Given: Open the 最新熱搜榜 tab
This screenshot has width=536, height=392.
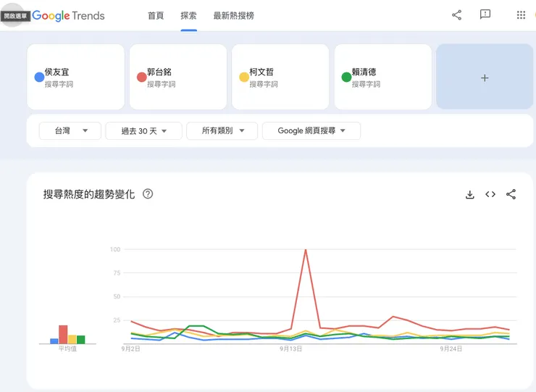Looking at the screenshot, I should [234, 16].
